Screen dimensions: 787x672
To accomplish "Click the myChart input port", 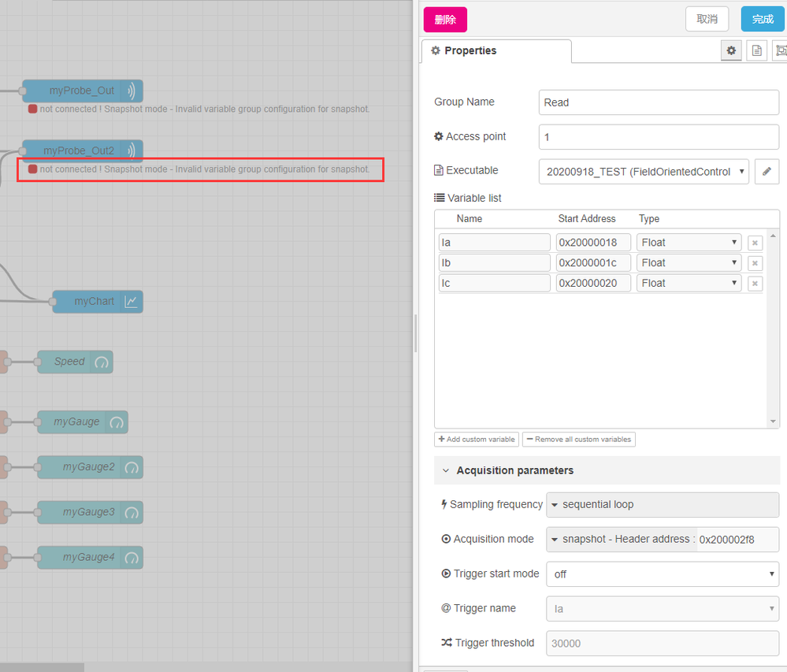I will (x=53, y=302).
